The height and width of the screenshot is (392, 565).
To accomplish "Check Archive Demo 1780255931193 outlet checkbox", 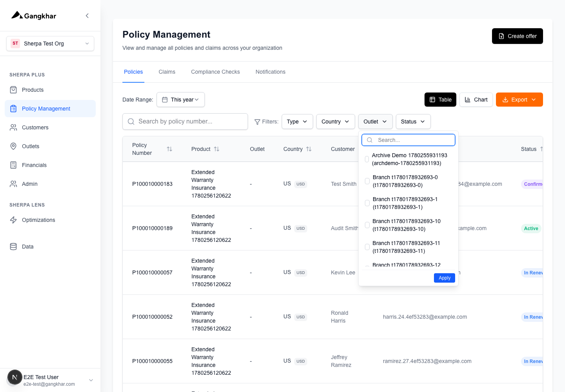I will tap(367, 159).
